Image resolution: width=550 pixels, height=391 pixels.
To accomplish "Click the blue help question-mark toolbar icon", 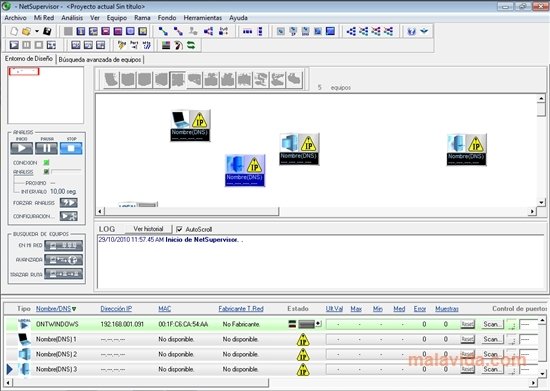I will [x=411, y=31].
